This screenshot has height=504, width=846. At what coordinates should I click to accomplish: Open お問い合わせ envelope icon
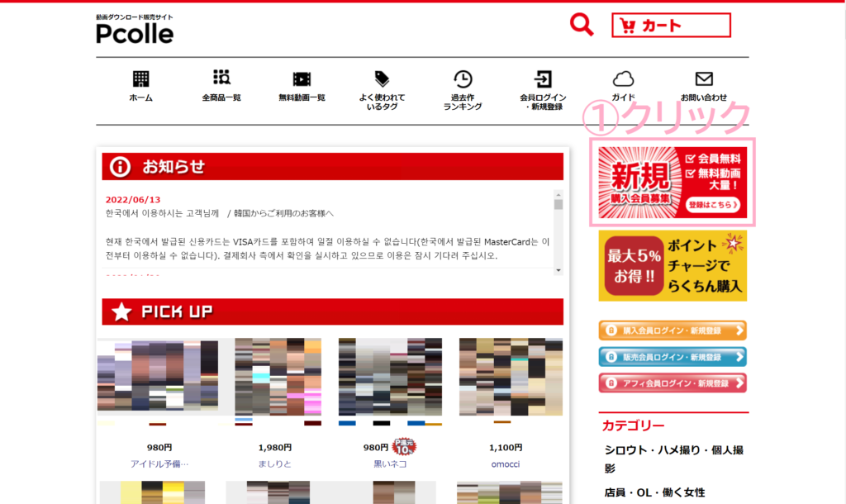[x=704, y=79]
